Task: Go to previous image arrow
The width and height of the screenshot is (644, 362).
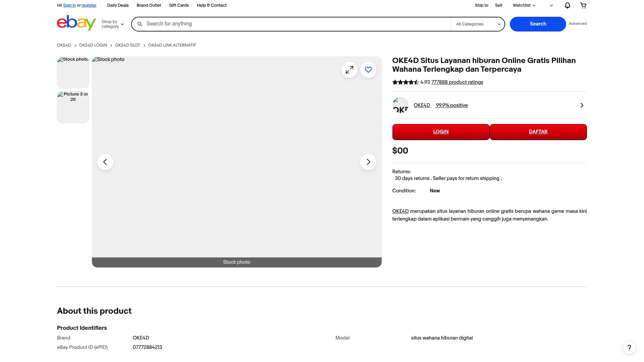Action: (x=105, y=162)
